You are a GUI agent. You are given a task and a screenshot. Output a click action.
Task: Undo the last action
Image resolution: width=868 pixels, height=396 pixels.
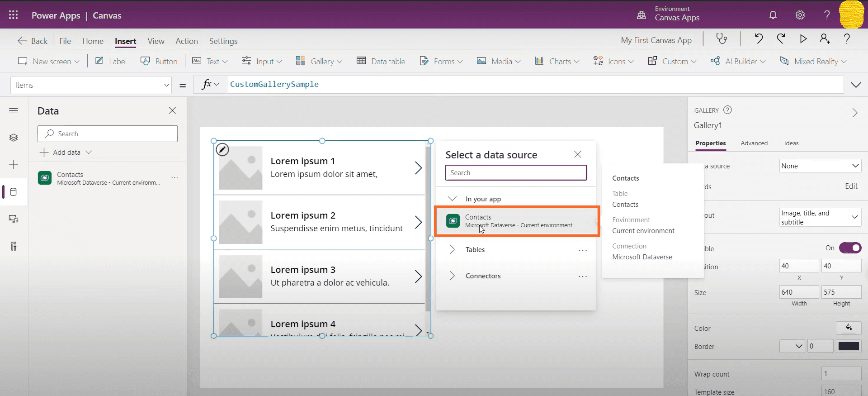[x=759, y=39]
